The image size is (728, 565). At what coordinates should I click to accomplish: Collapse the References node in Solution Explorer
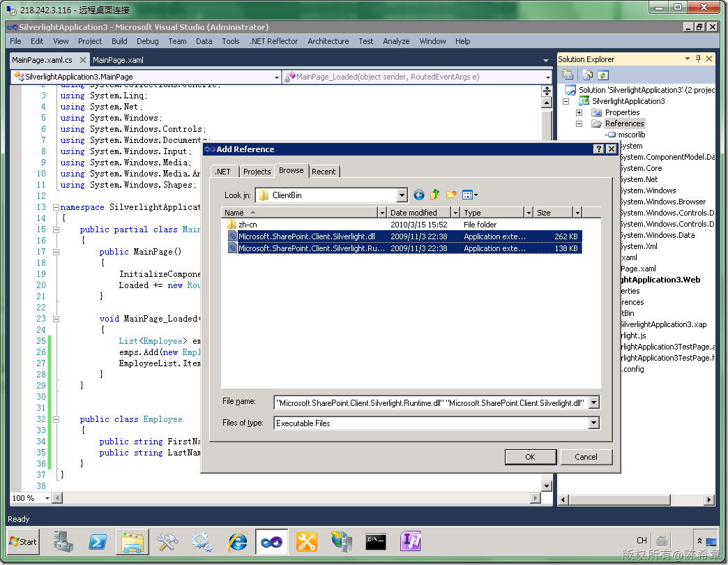579,123
